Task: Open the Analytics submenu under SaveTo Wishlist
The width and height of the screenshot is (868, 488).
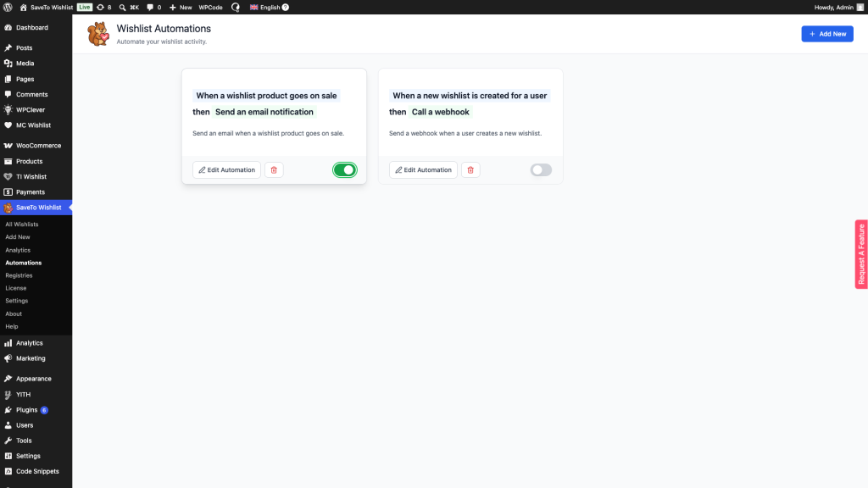Action: [18, 250]
